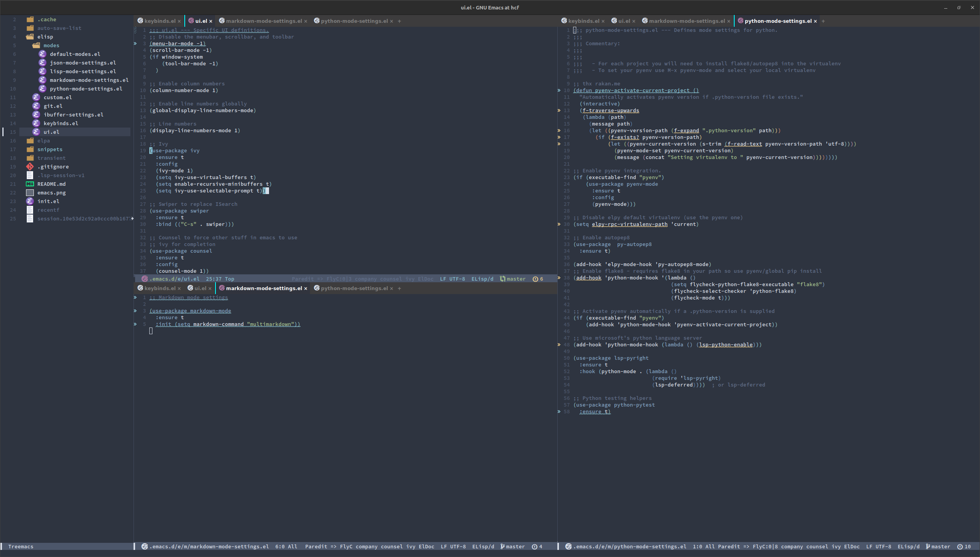Switch to keybinds.el tab in right pane
980x557 pixels.
pos(584,21)
